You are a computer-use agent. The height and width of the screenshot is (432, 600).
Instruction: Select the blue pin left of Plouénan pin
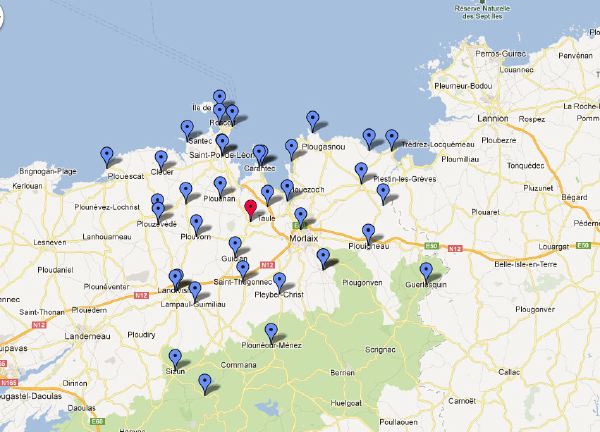(186, 192)
